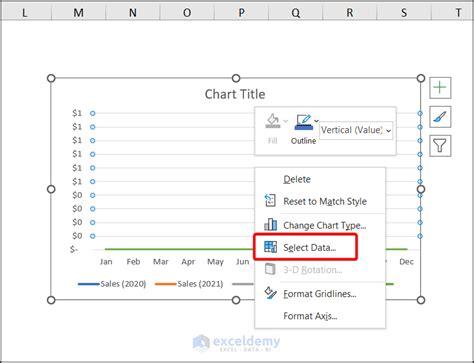Click the top-center chart resize handle
Viewport: 474px width, 363px height.
coord(236,78)
